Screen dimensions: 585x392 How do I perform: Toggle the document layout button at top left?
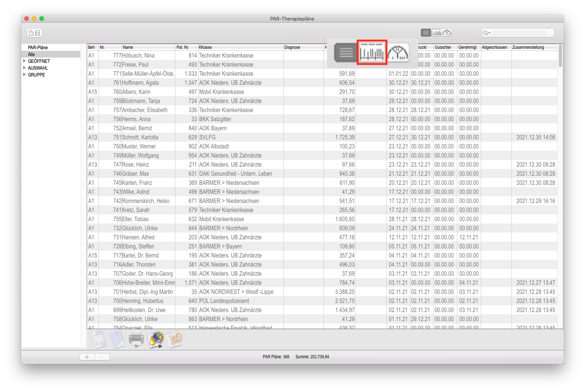(34, 33)
